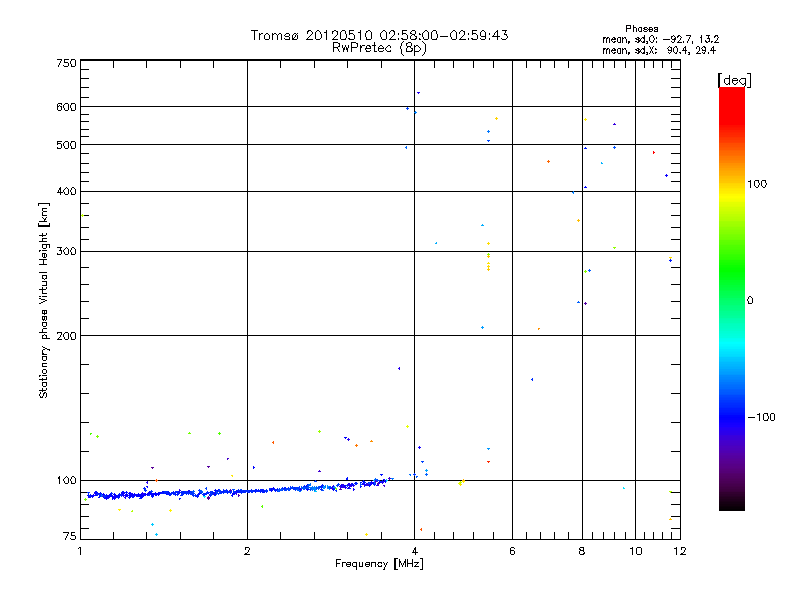This screenshot has height=600, width=800.
Task: Click the '6' x-axis tick label
Action: pyautogui.click(x=512, y=551)
